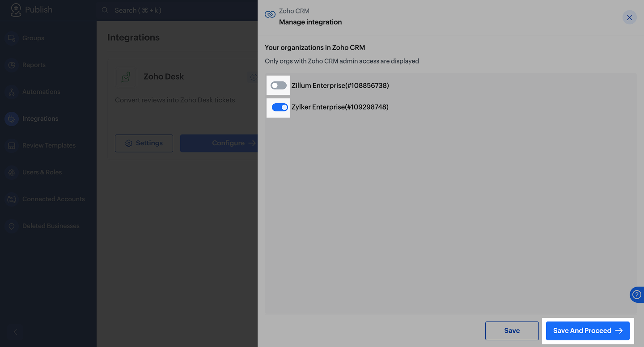Click the Reports pie chart icon
Screen dimensions: 644x347
(12, 65)
